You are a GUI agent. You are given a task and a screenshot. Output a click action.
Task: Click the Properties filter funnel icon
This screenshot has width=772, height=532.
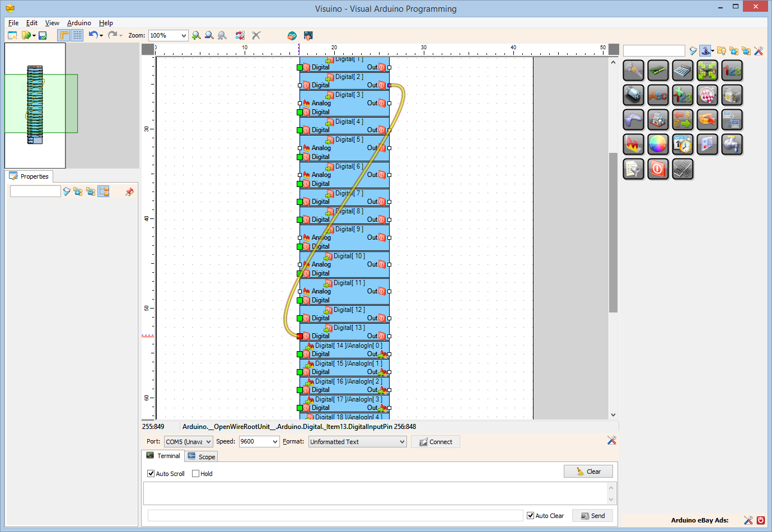tap(67, 192)
